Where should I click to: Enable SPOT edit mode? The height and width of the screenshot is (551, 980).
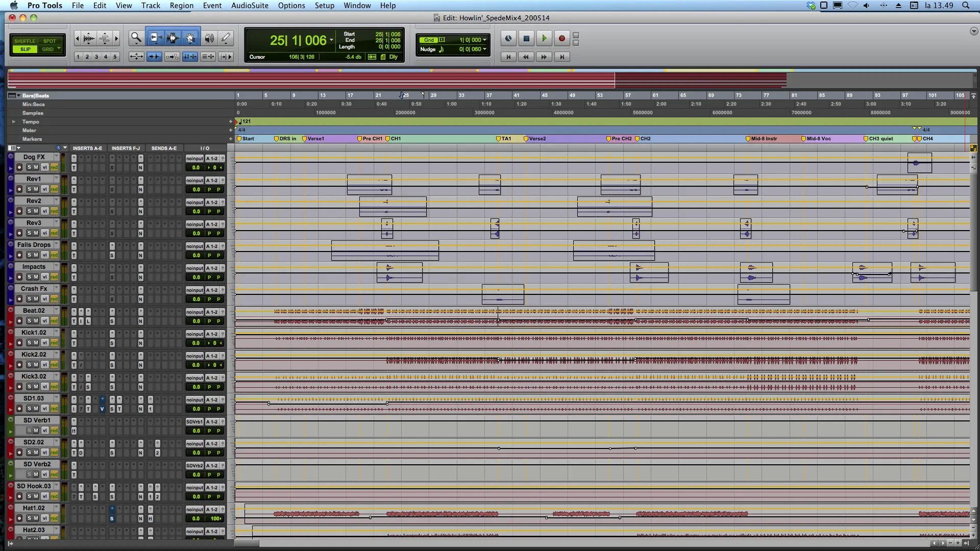(x=50, y=41)
